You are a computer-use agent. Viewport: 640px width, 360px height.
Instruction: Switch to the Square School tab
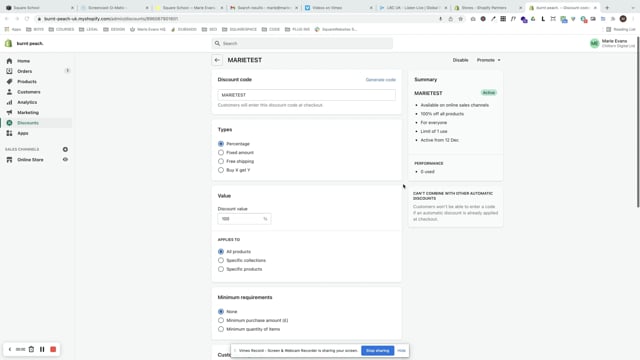point(39,8)
